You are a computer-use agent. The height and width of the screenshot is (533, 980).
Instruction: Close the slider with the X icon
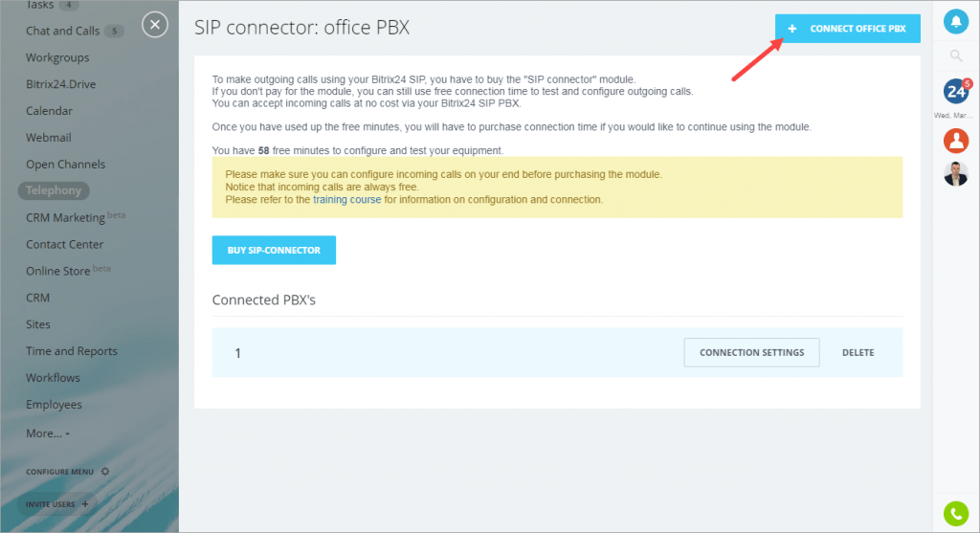click(x=155, y=25)
